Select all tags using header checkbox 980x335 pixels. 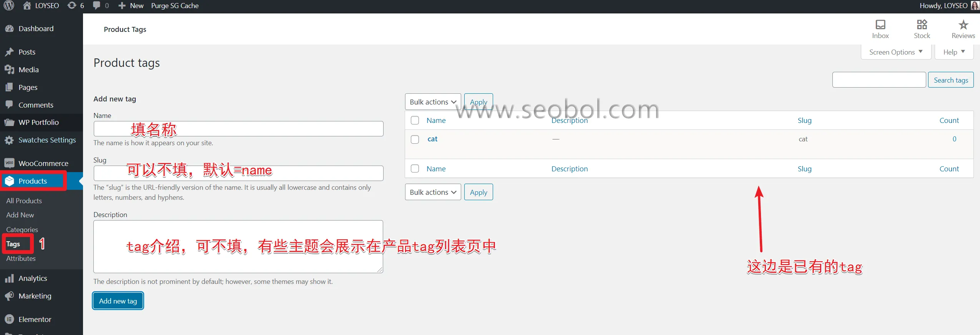[415, 120]
